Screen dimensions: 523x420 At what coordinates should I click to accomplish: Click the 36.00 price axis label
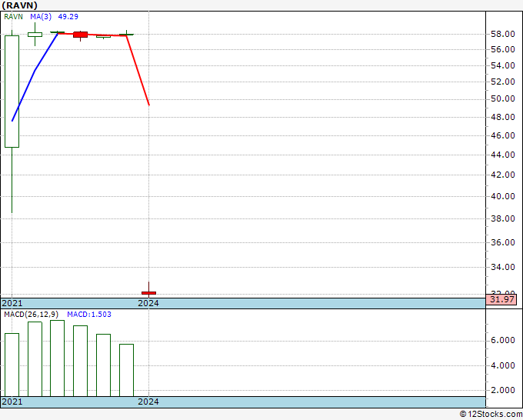pyautogui.click(x=503, y=242)
